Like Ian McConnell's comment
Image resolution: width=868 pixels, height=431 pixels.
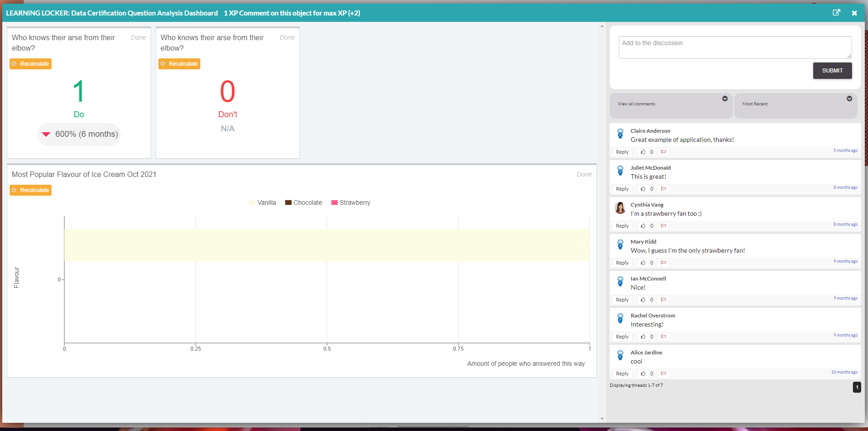643,299
